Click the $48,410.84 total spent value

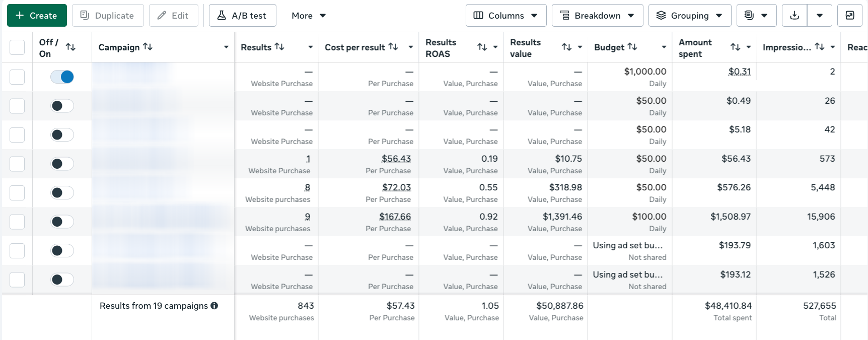point(728,306)
